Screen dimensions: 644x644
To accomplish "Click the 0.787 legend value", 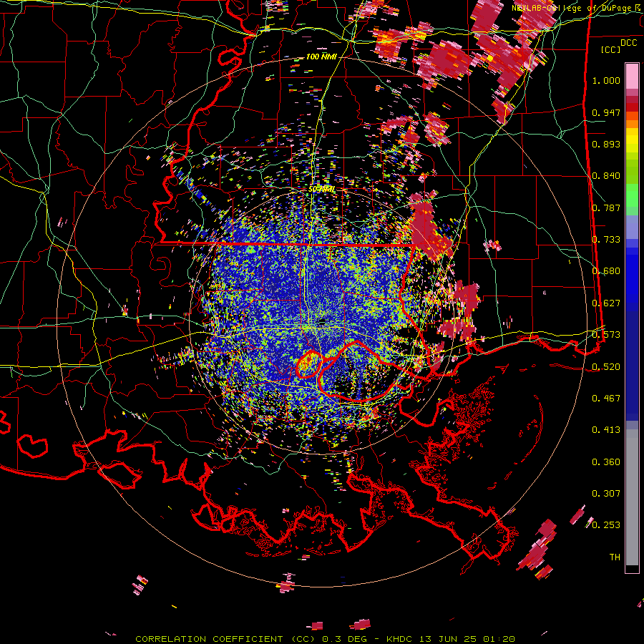I will pos(606,208).
